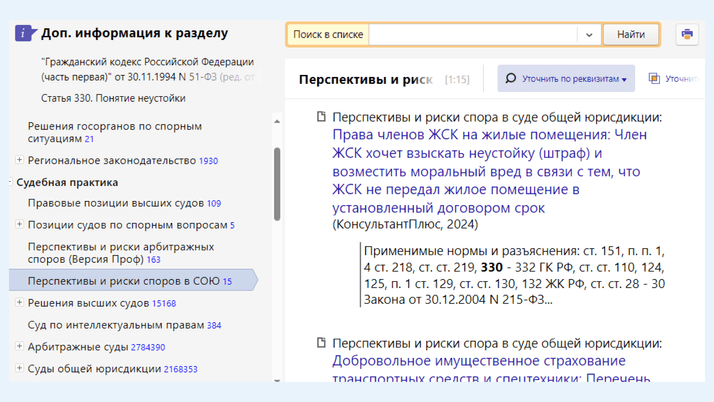Click document icon of the ЖСК dispute entry
This screenshot has height=402, width=714.
(321, 117)
